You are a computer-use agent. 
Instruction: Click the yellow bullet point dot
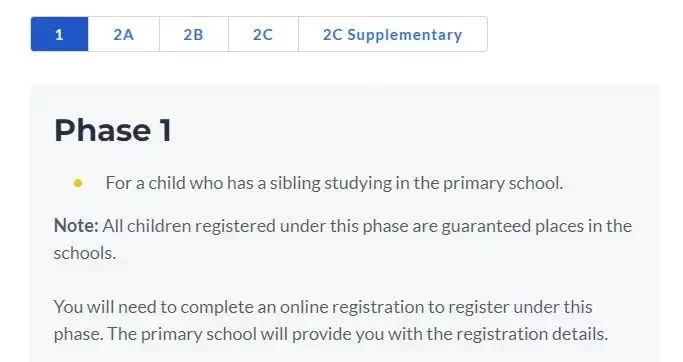(78, 183)
